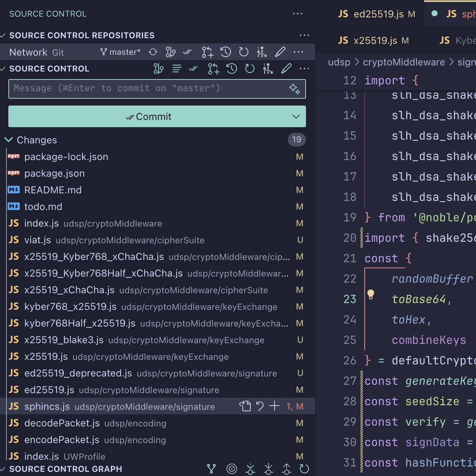
Task: Click commit checkmark in Network repository row
Action: 187,52
